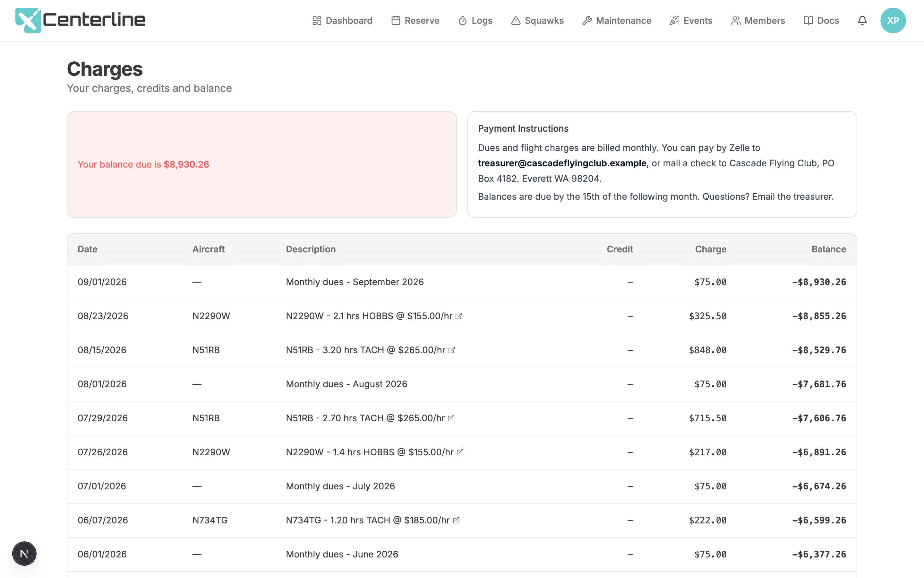Click the $325.50 charge cell
924x578 pixels.
[707, 316]
